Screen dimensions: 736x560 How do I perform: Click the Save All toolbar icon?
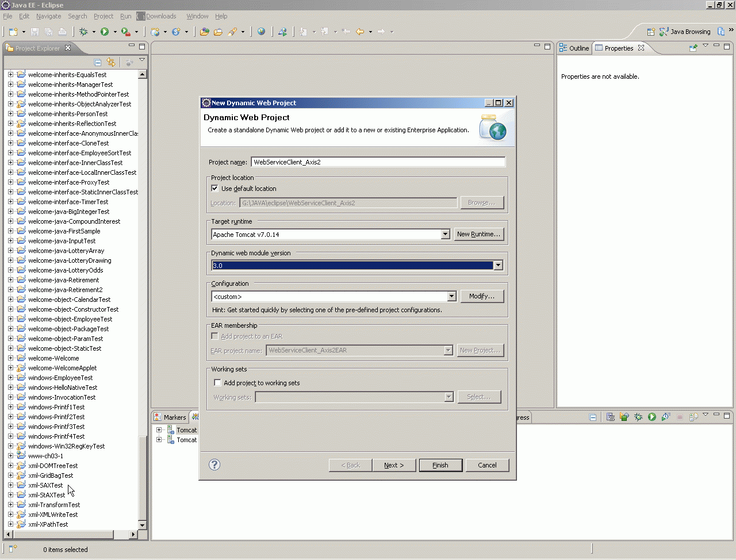pos(48,32)
